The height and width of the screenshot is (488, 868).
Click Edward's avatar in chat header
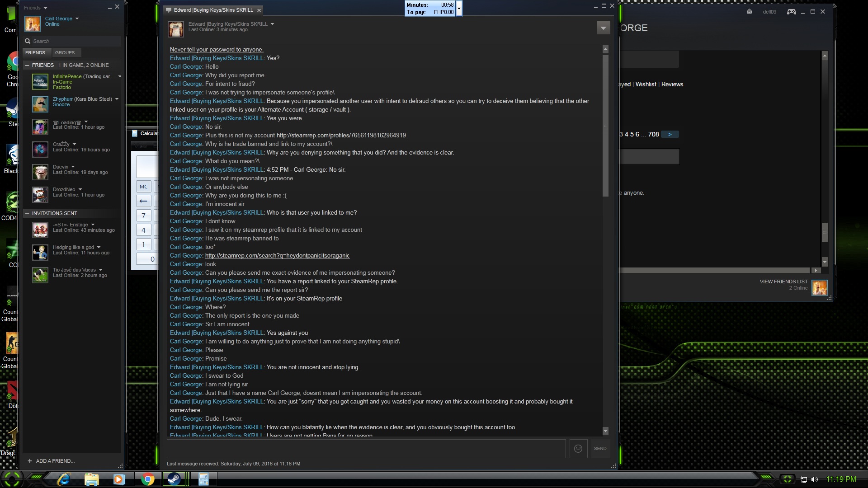(x=175, y=29)
